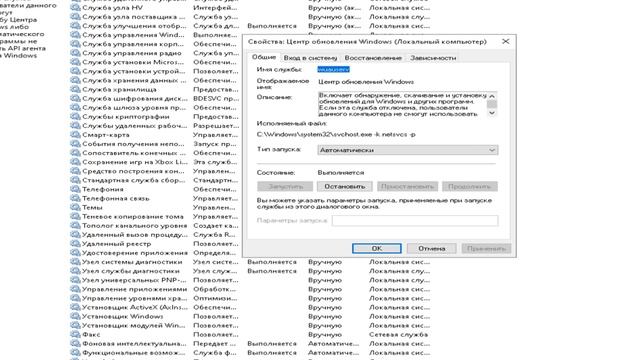Screen dimensions: 640x360
Task: Click gear icon of Установщик Windows
Action: pos(75,316)
